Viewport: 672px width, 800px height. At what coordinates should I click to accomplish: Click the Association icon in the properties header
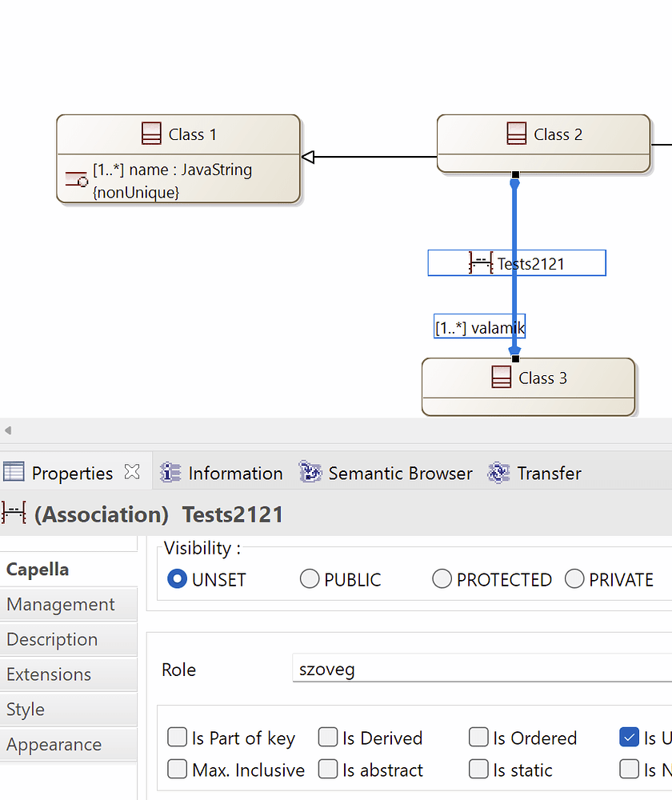(x=14, y=514)
